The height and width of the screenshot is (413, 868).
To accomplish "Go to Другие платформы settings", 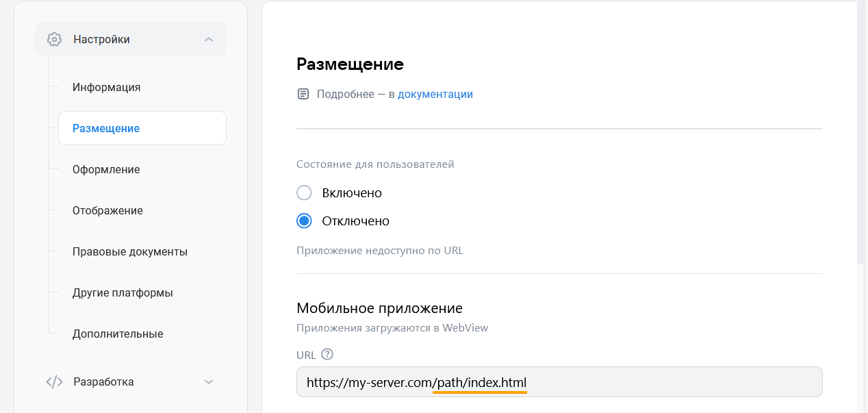I will click(123, 292).
